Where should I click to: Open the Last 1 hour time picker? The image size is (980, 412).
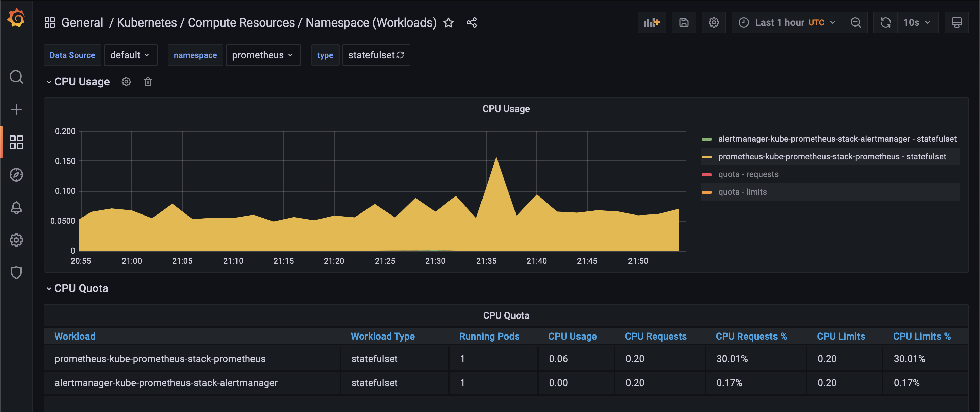click(787, 23)
